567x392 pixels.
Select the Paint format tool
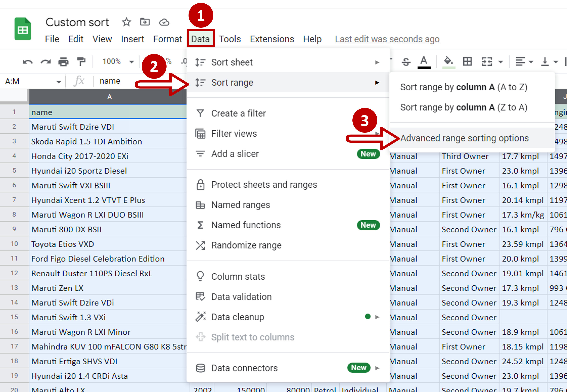pos(81,61)
